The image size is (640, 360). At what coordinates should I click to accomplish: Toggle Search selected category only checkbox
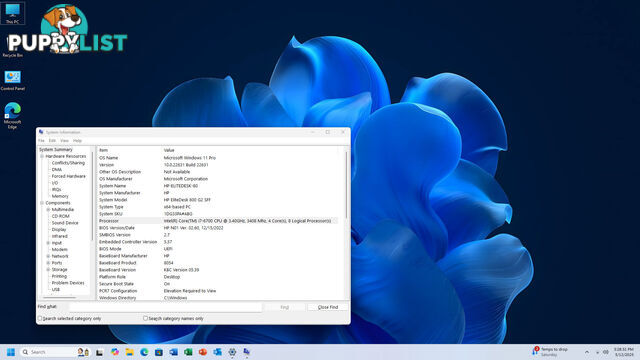[40, 318]
